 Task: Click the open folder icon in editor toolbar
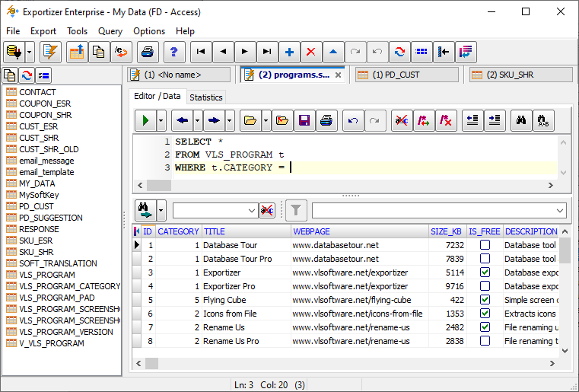coord(250,120)
